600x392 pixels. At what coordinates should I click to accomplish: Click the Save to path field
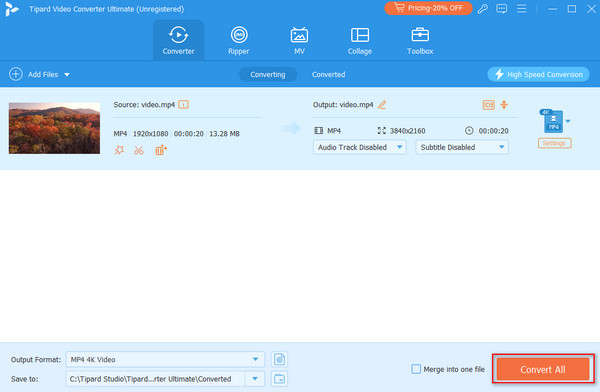(x=155, y=379)
